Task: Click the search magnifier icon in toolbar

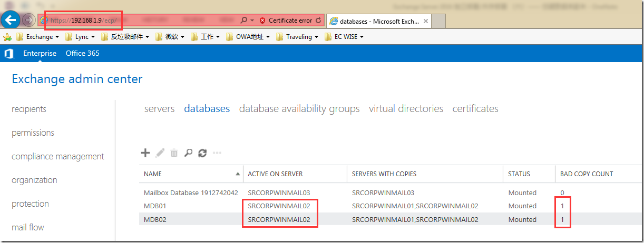Action: pos(188,153)
